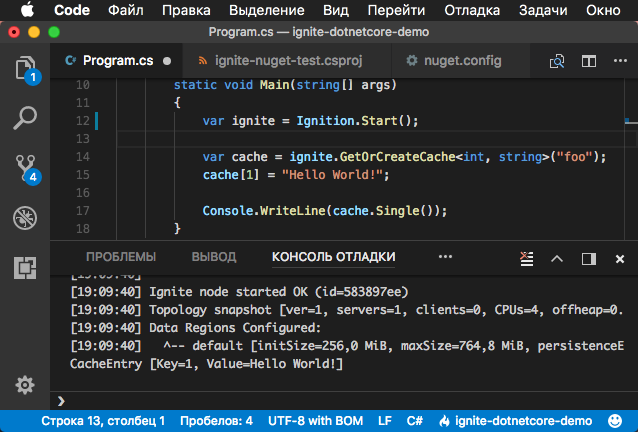Click the debug console input prompt

(344, 401)
